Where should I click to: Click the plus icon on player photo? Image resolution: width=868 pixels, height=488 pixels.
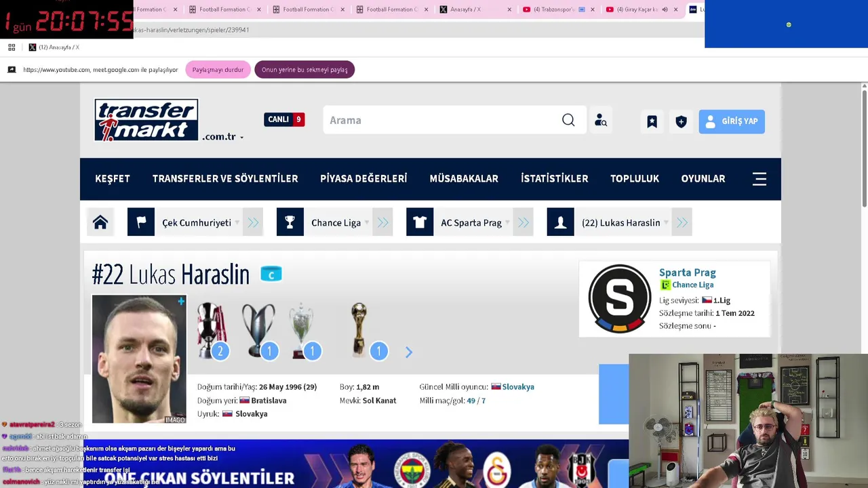(181, 301)
